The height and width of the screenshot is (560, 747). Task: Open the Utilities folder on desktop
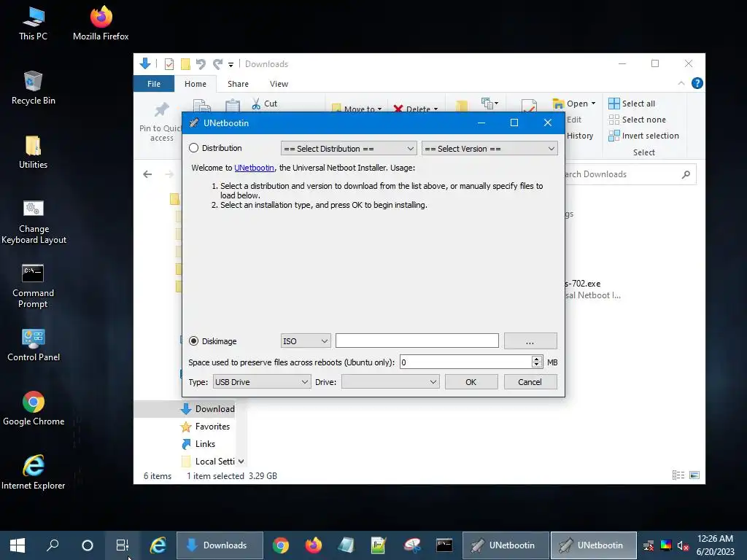click(x=34, y=152)
